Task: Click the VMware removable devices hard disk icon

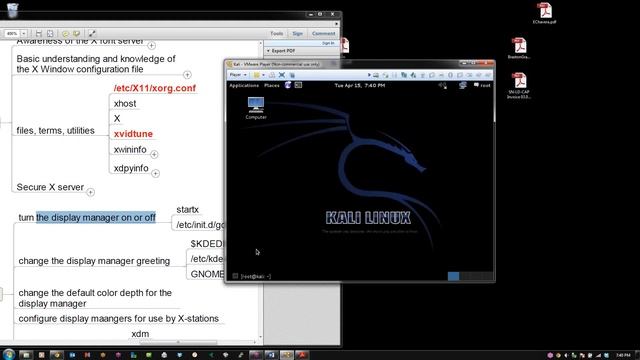Action: (x=376, y=75)
